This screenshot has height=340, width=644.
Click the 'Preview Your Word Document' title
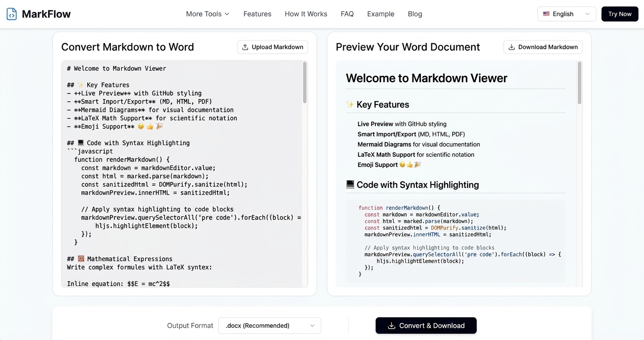[x=408, y=47]
